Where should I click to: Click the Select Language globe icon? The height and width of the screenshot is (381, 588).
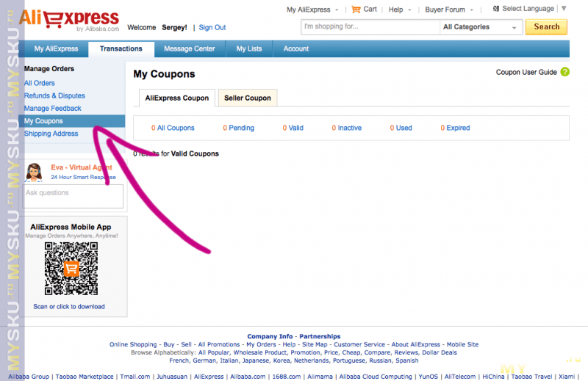click(496, 9)
